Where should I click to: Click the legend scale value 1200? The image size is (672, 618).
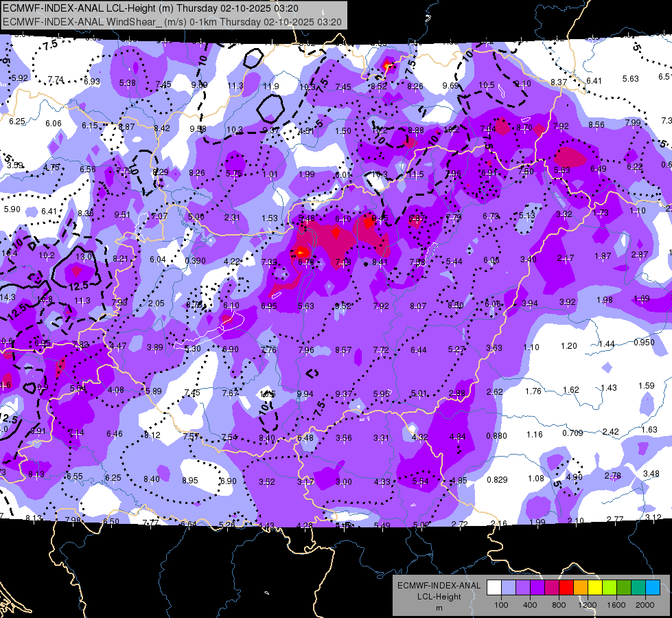click(x=587, y=605)
